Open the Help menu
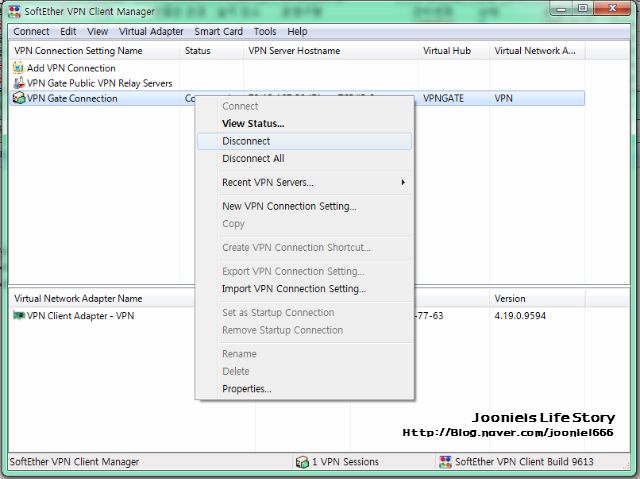This screenshot has width=640, height=479. (x=297, y=31)
